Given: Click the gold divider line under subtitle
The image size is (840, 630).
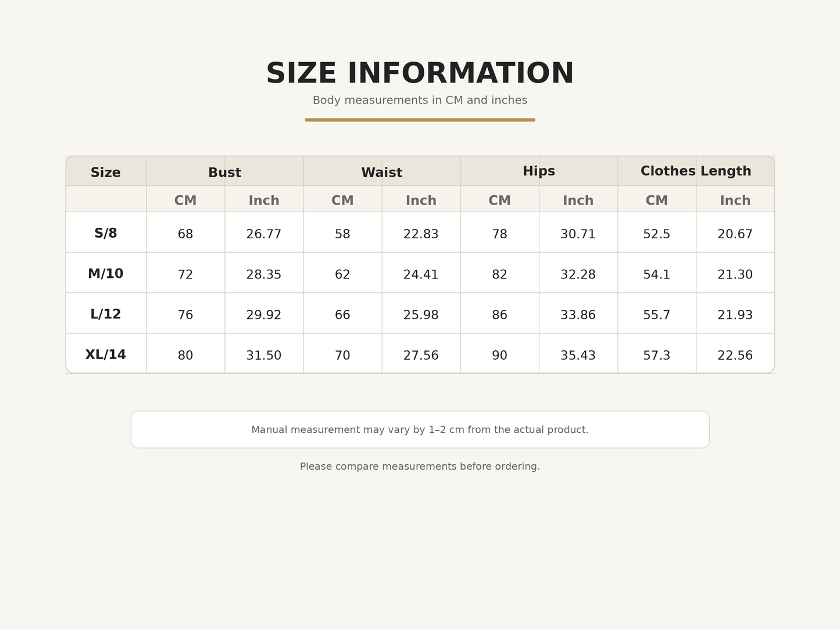Looking at the screenshot, I should (x=420, y=120).
